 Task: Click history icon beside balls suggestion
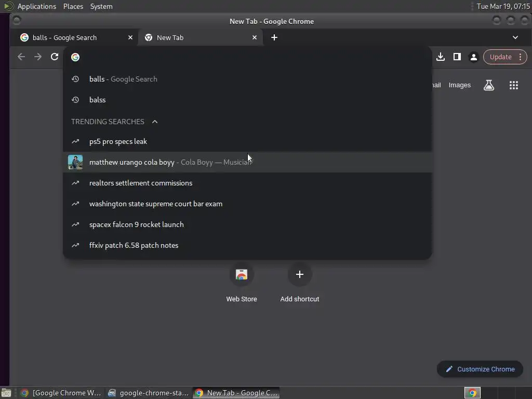[75, 79]
